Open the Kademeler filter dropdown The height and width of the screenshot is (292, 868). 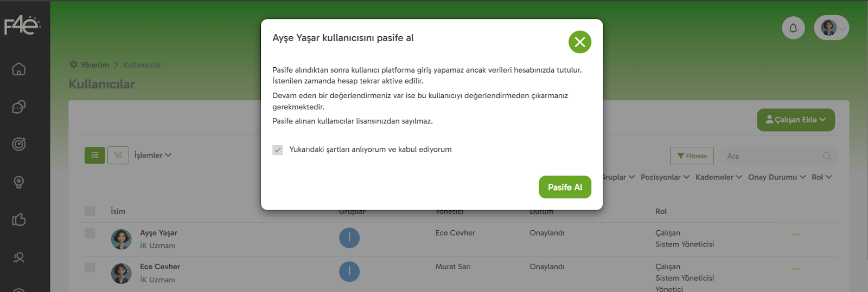click(718, 177)
